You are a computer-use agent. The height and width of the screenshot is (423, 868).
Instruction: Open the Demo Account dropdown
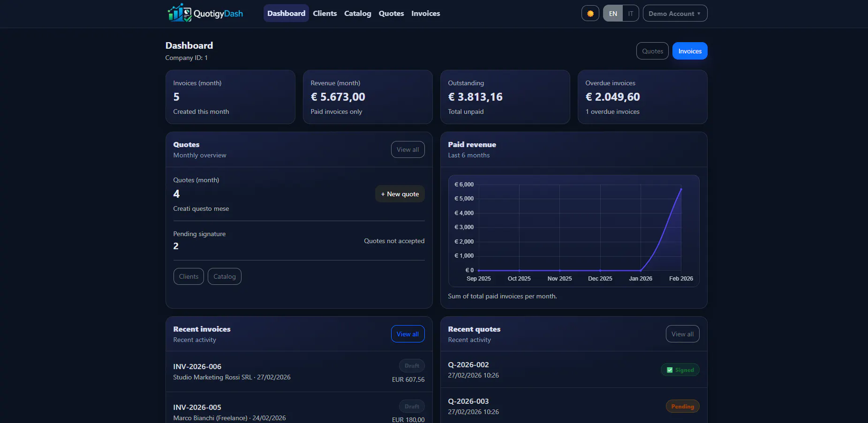[675, 14]
